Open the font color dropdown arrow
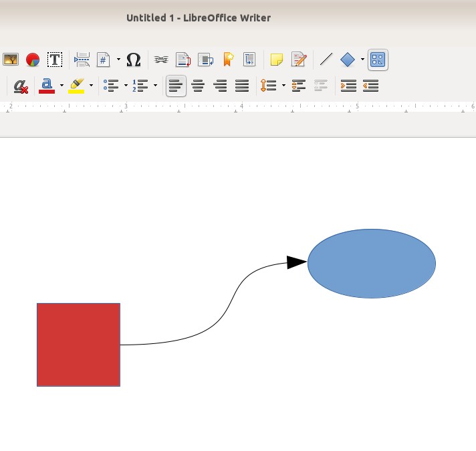The width and height of the screenshot is (476, 451). (62, 86)
